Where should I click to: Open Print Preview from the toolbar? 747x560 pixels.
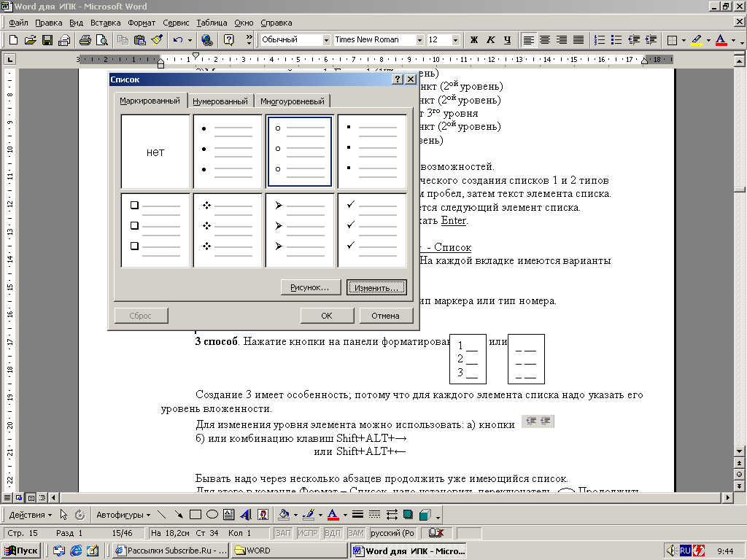(x=101, y=40)
